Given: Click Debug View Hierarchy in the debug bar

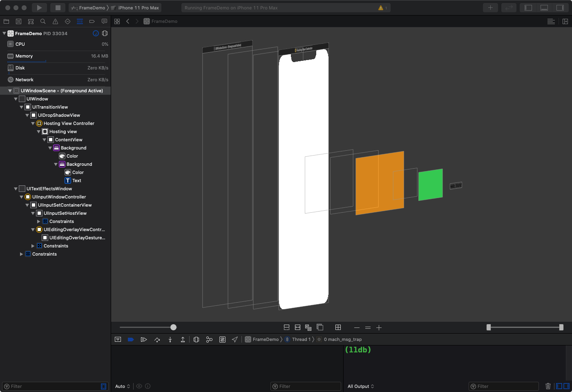Looking at the screenshot, I should click(x=196, y=339).
